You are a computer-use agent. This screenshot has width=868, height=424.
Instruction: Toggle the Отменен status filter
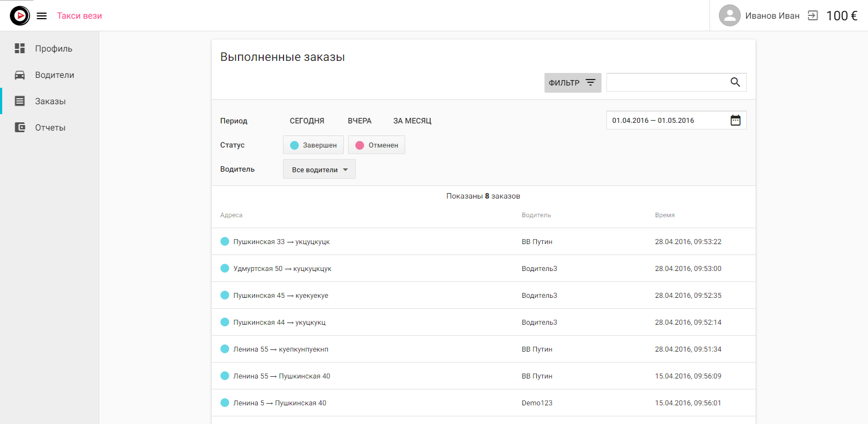[x=377, y=145]
